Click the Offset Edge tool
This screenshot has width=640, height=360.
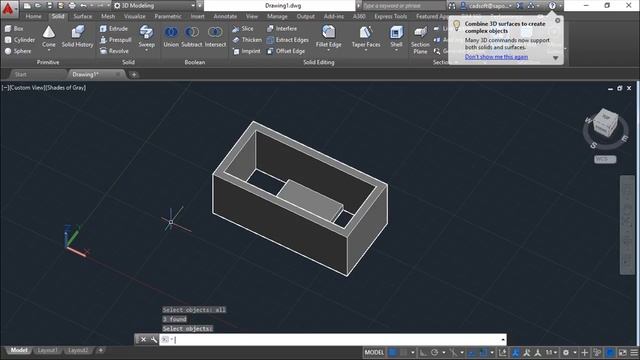286,51
